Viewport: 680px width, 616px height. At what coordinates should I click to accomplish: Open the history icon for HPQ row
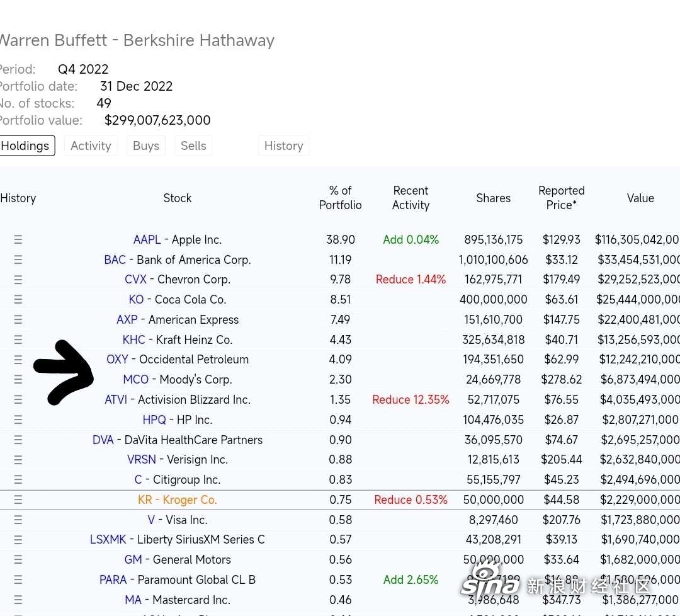pos(18,420)
